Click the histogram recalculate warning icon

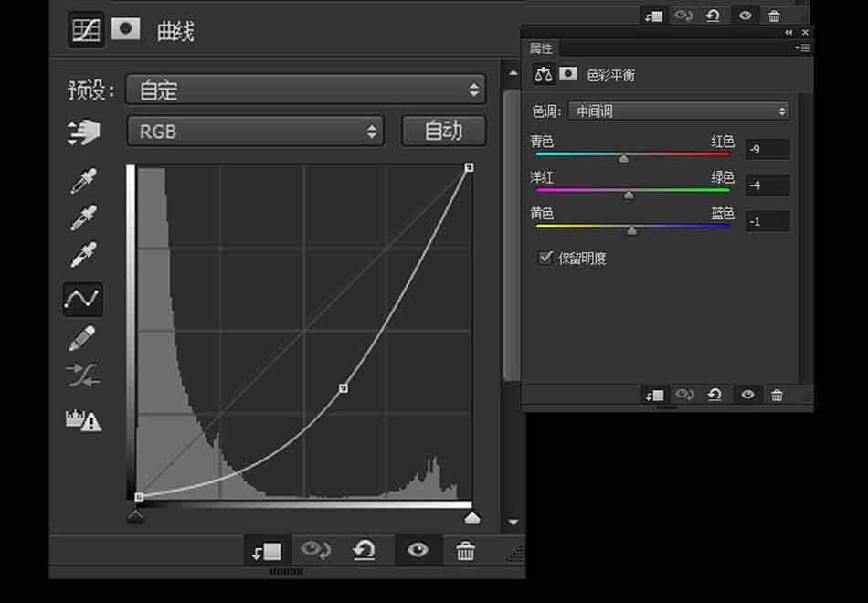tap(82, 419)
